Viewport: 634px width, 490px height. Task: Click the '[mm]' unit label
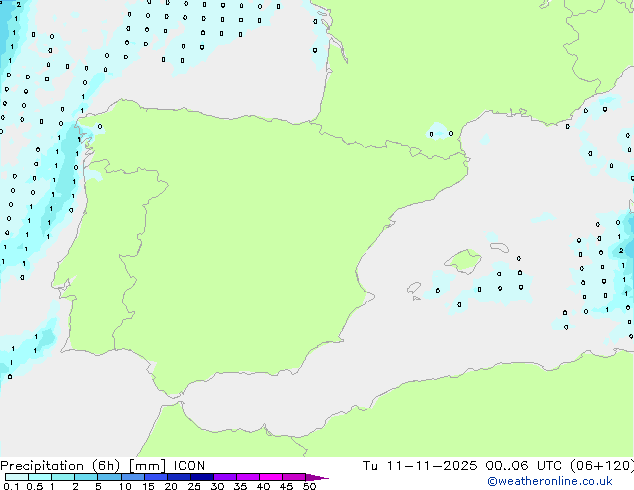147,466
